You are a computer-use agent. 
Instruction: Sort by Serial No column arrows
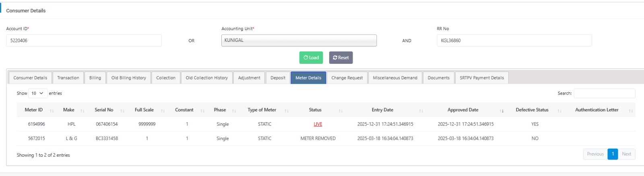pyautogui.click(x=122, y=111)
